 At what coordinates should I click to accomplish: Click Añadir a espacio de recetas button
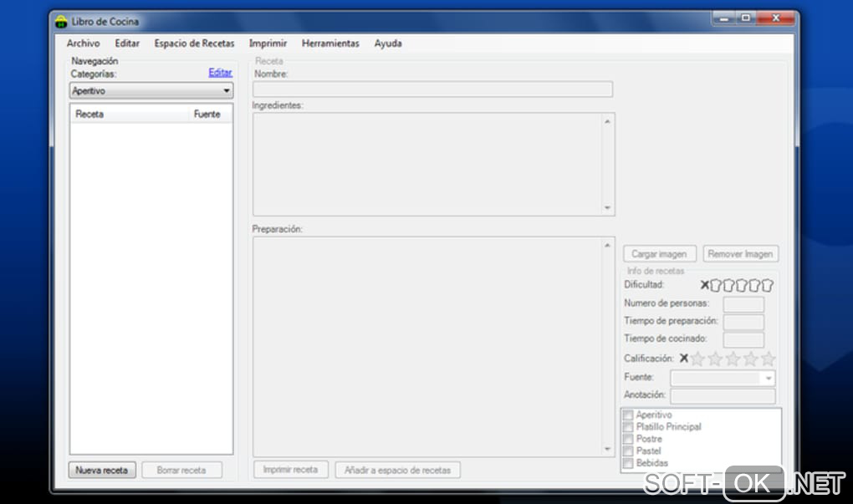398,471
